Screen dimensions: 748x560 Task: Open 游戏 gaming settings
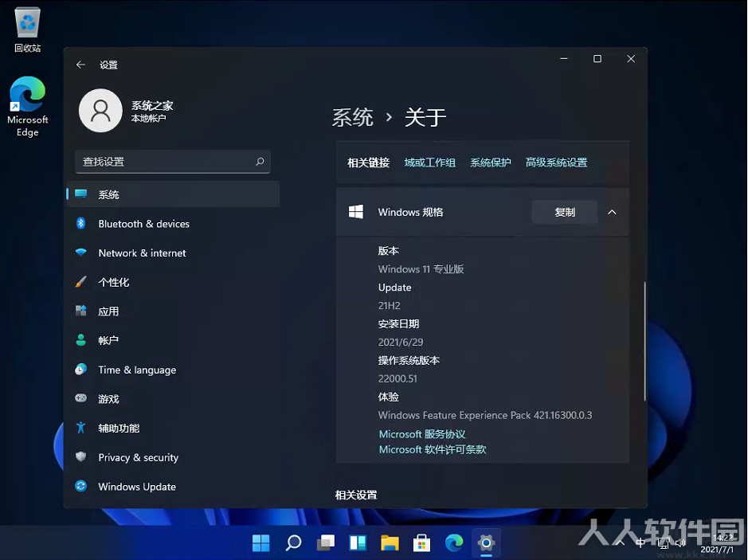point(173,399)
